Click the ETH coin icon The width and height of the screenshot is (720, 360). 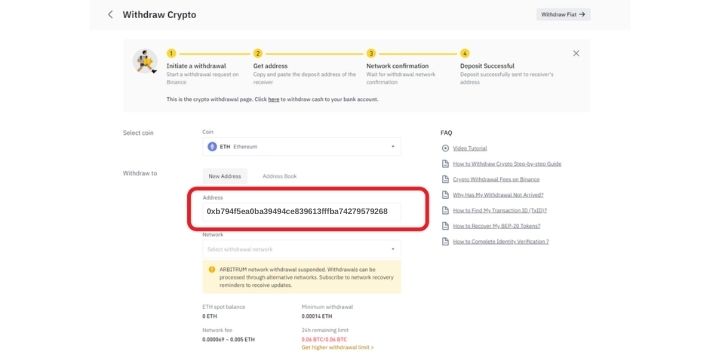point(212,147)
